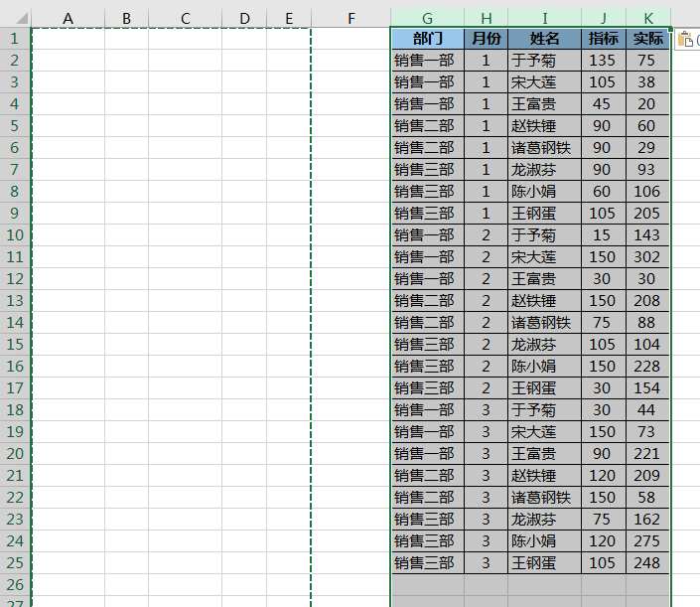Click 陈小娟 in row 8
700x607 pixels.
tap(545, 192)
